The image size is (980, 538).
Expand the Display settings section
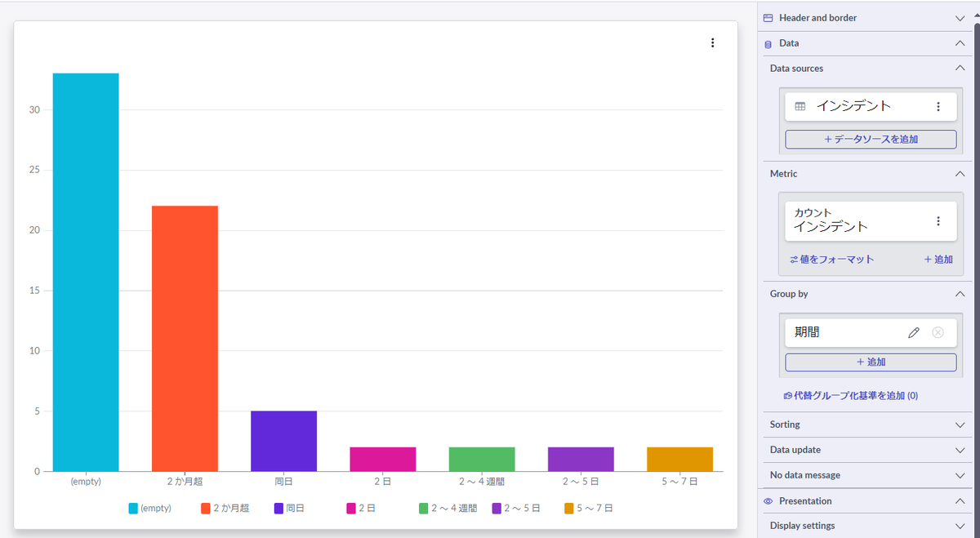(x=960, y=526)
